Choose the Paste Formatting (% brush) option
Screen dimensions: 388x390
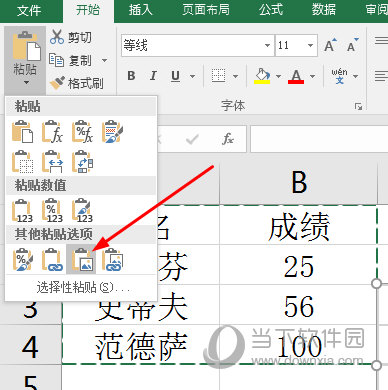point(22,259)
